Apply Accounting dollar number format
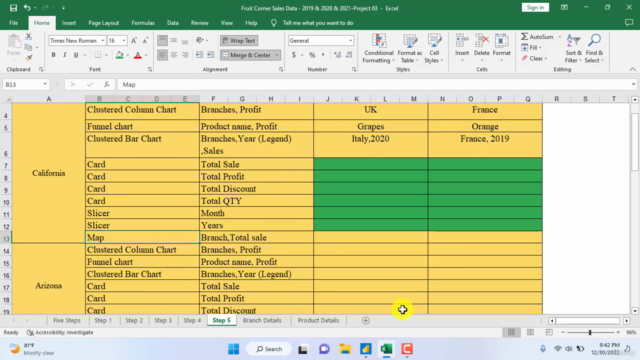The height and width of the screenshot is (360, 640). [294, 55]
